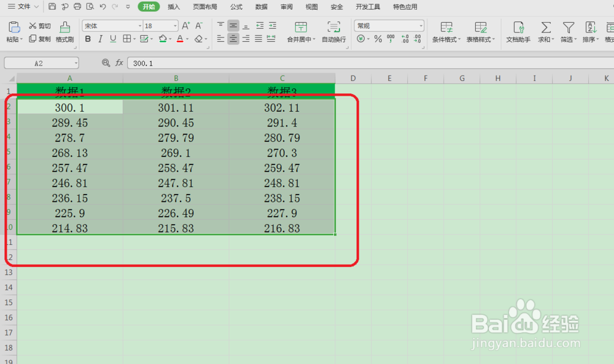Click the cell borders icon
This screenshot has width=614, height=364.
(127, 39)
